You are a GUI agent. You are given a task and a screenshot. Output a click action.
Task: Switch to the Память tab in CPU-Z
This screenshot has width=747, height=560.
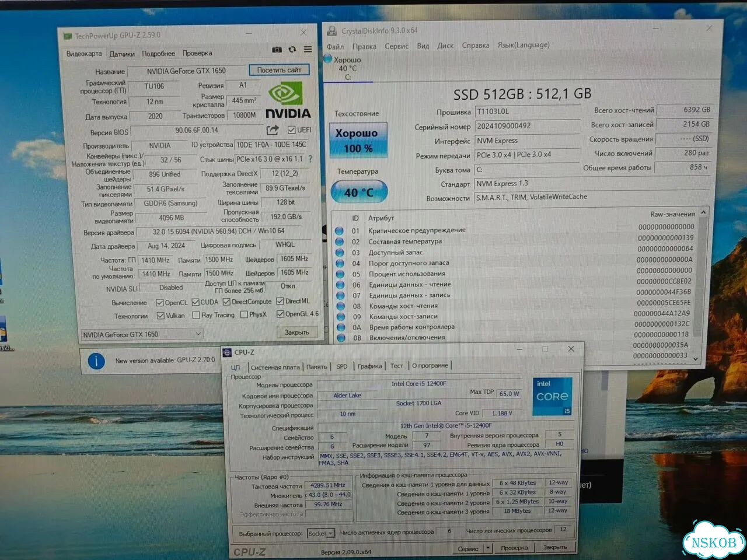click(317, 367)
